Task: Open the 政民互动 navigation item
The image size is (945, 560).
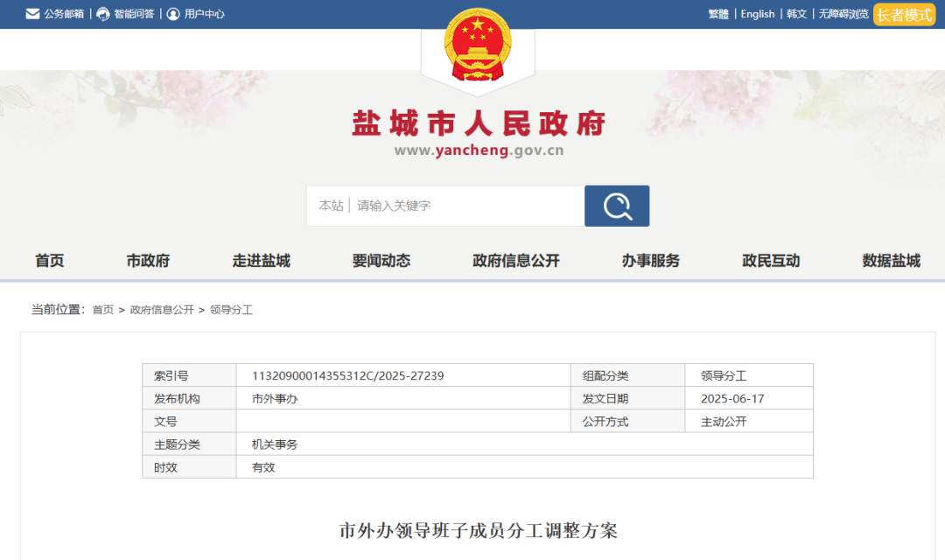Action: pos(771,261)
